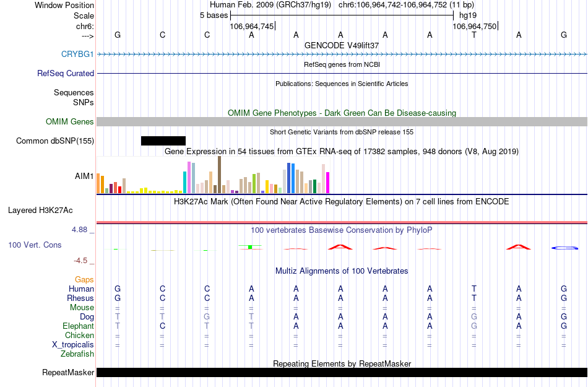Select the Common dbSNP(155) label

54,141
